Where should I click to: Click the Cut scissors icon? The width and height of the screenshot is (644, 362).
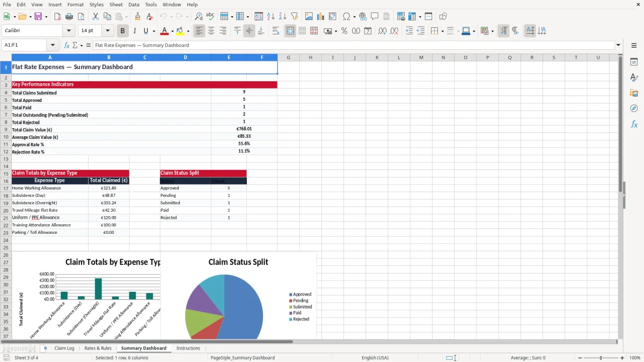[x=96, y=17]
